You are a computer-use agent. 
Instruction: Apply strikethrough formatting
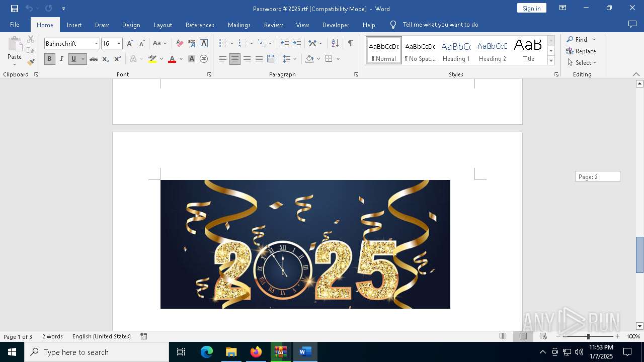click(94, 59)
